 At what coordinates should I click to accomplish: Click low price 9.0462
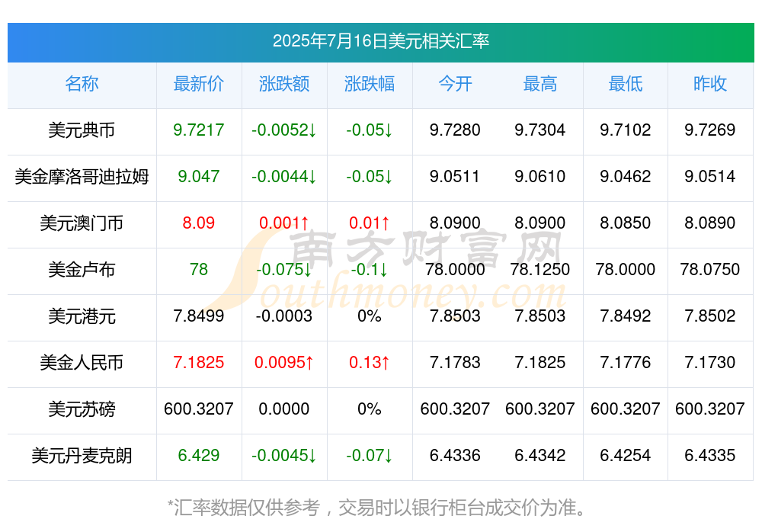click(626, 176)
